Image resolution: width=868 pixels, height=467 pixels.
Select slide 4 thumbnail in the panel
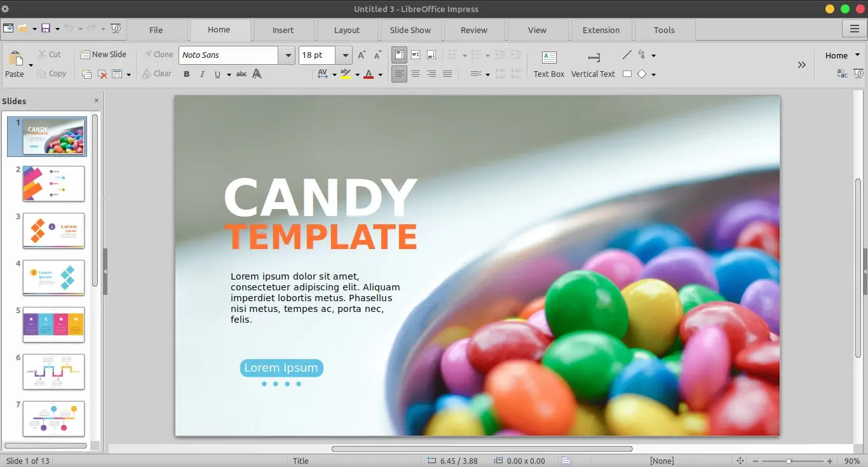coord(53,278)
